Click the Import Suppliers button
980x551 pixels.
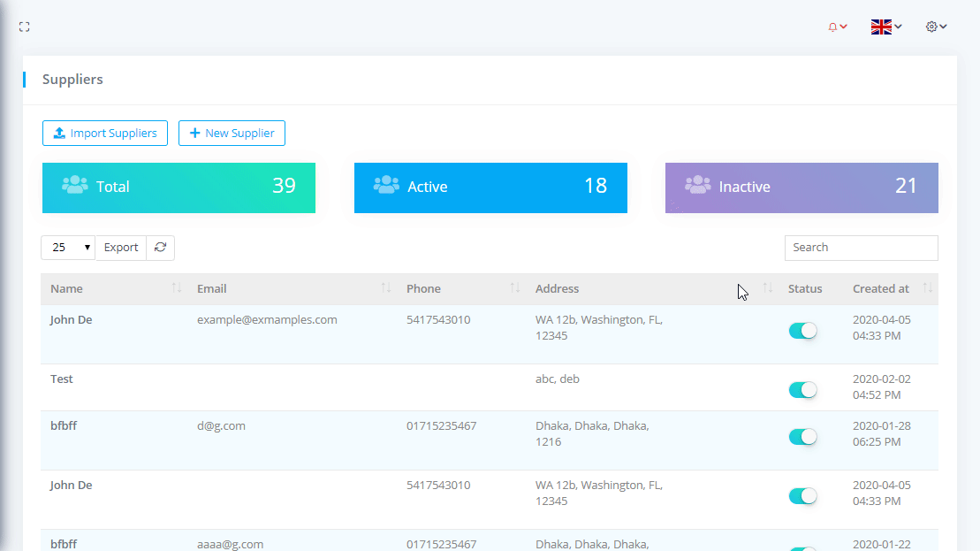pos(105,134)
